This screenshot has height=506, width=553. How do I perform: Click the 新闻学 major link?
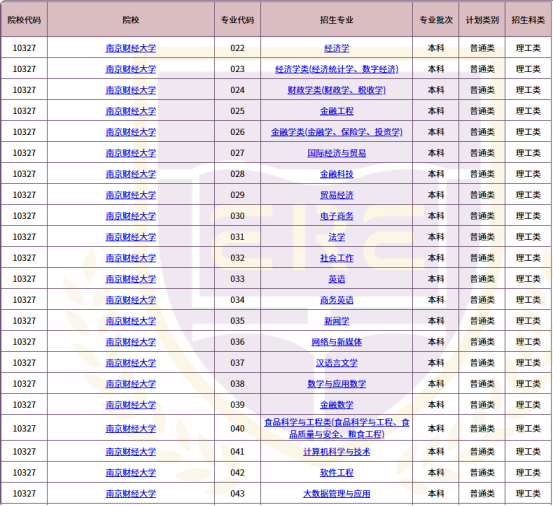pyautogui.click(x=336, y=321)
